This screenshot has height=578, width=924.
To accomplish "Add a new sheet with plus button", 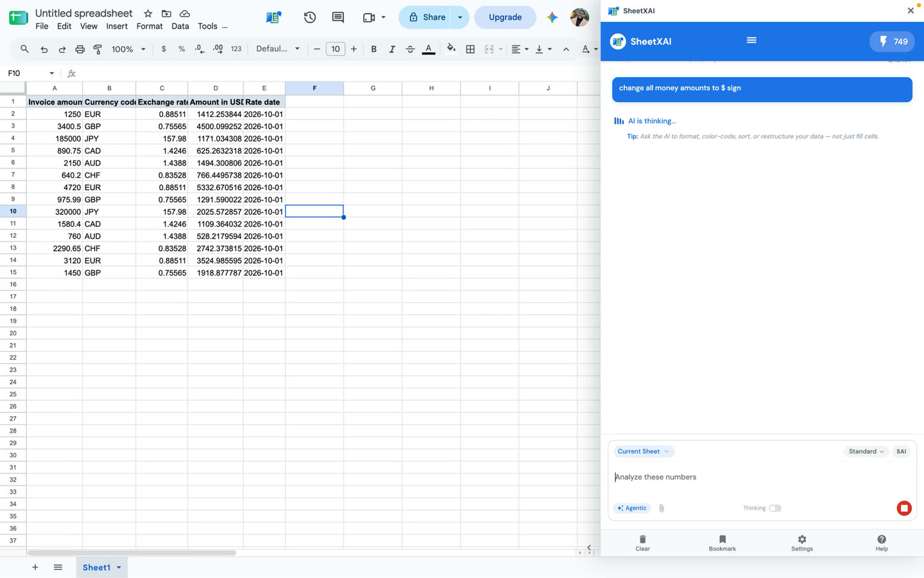I will point(35,568).
